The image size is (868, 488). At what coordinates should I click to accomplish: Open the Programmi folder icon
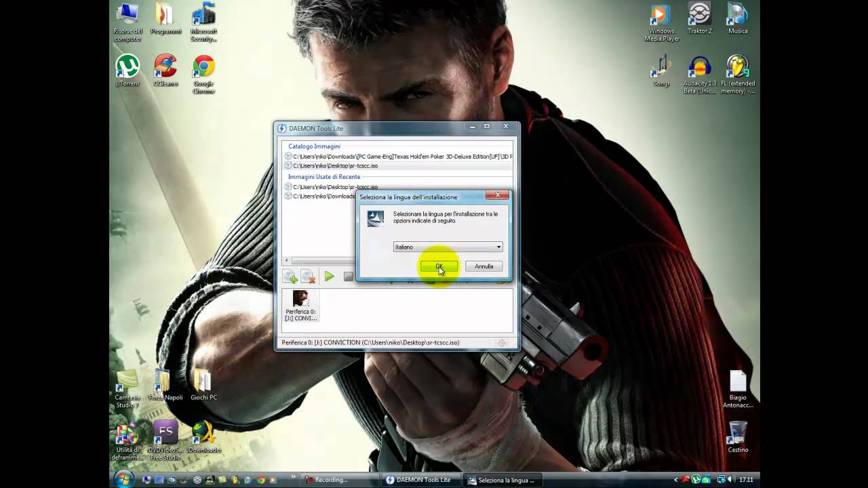coord(165,19)
